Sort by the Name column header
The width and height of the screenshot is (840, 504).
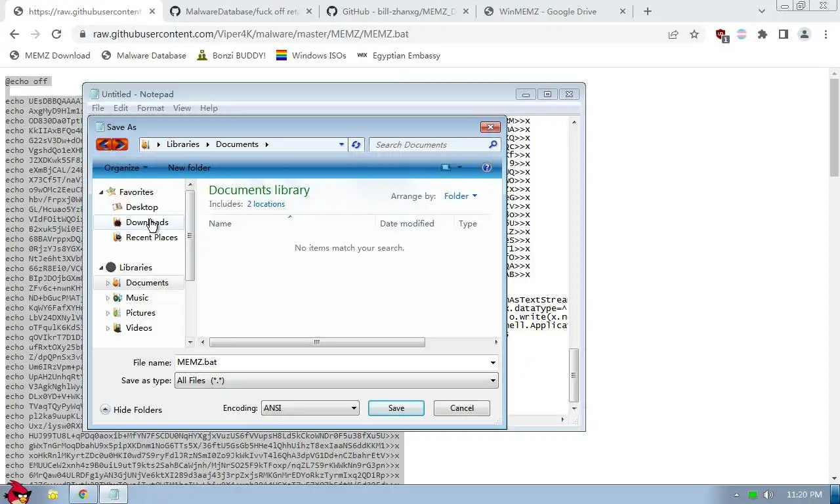[x=220, y=224]
